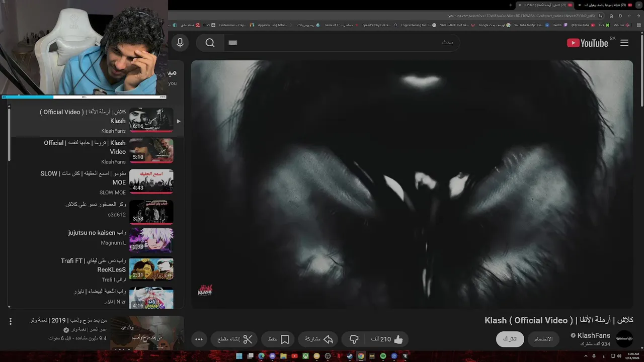This screenshot has width=644, height=362.
Task: Open the 5:10 Klash playlist video thumbnail
Action: (151, 151)
